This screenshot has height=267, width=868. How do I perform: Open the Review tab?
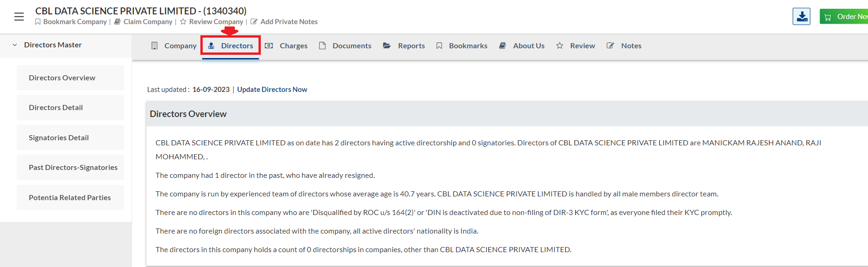coord(576,46)
